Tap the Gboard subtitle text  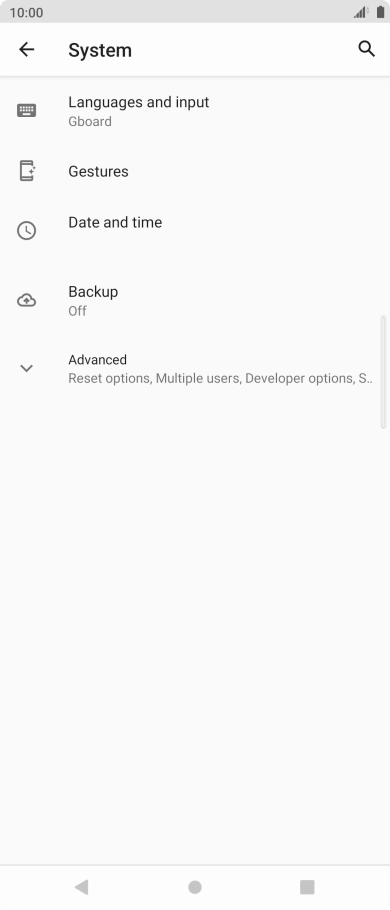(90, 122)
